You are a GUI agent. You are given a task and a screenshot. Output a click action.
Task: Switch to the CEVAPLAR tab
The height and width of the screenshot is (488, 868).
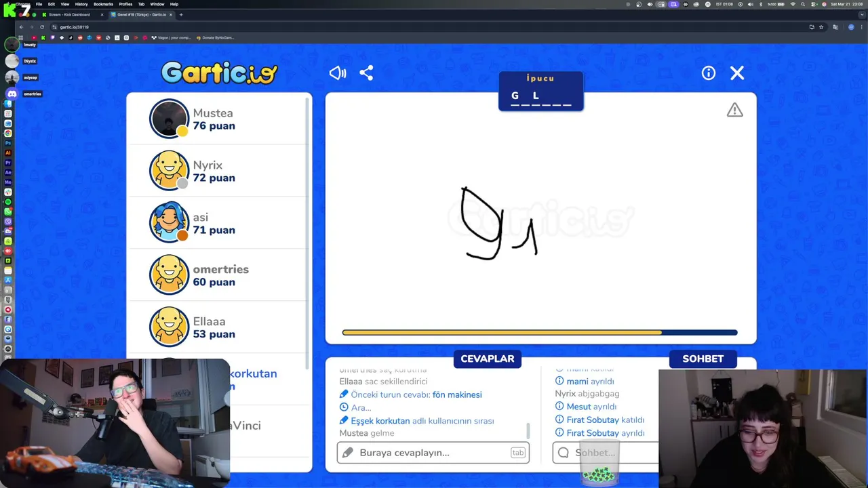pyautogui.click(x=488, y=359)
